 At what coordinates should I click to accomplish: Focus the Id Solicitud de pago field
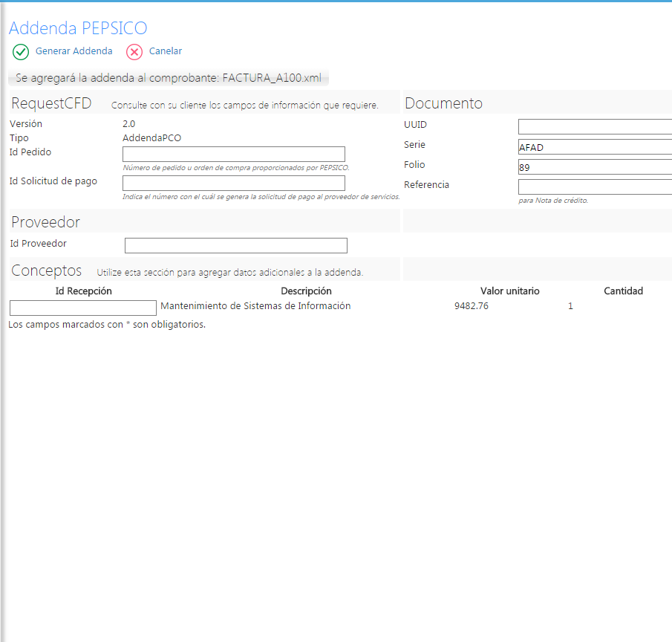[x=234, y=183]
